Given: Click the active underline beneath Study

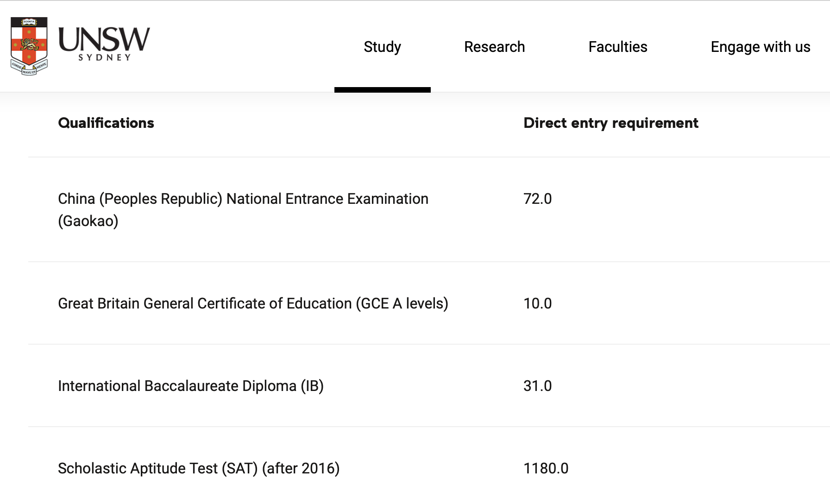Looking at the screenshot, I should (x=382, y=89).
